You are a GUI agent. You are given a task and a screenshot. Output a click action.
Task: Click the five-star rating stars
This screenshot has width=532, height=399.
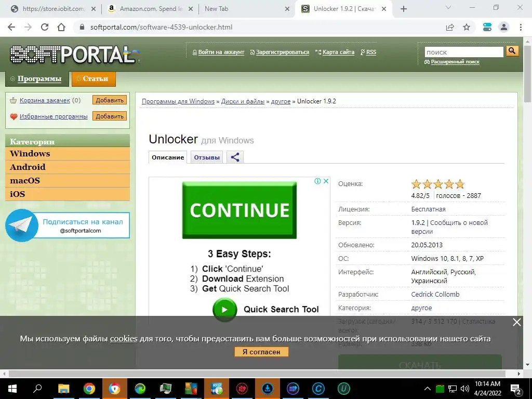[438, 184]
